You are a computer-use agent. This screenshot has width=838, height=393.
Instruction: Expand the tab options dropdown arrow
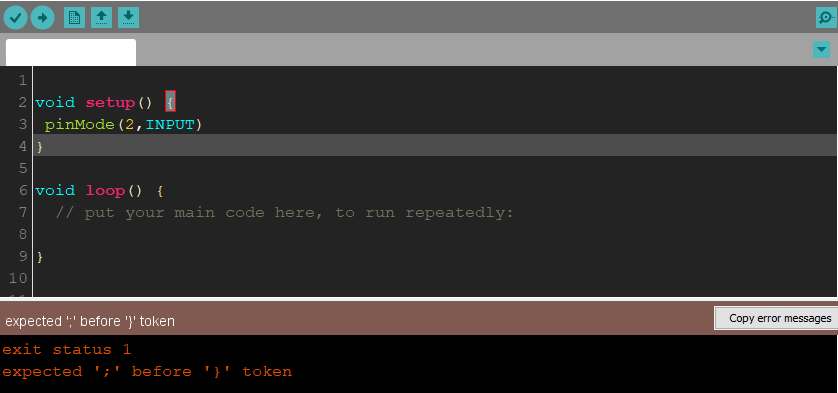click(x=821, y=50)
